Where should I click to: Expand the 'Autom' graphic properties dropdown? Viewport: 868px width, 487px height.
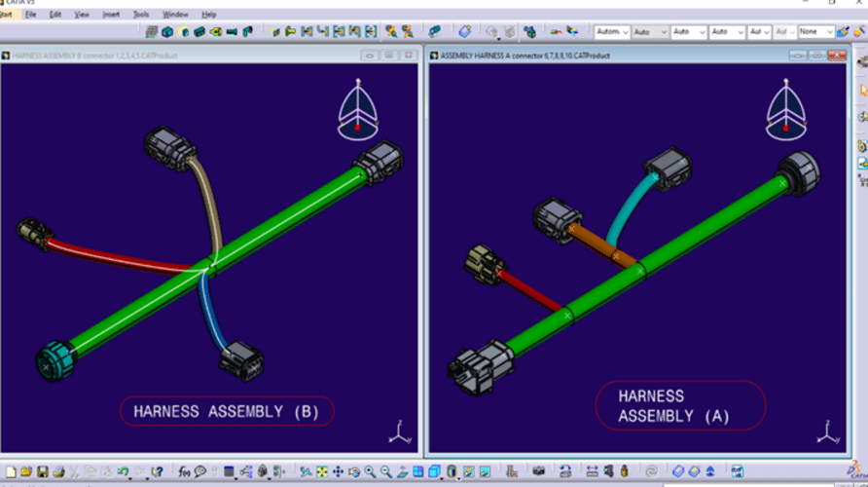pyautogui.click(x=612, y=32)
